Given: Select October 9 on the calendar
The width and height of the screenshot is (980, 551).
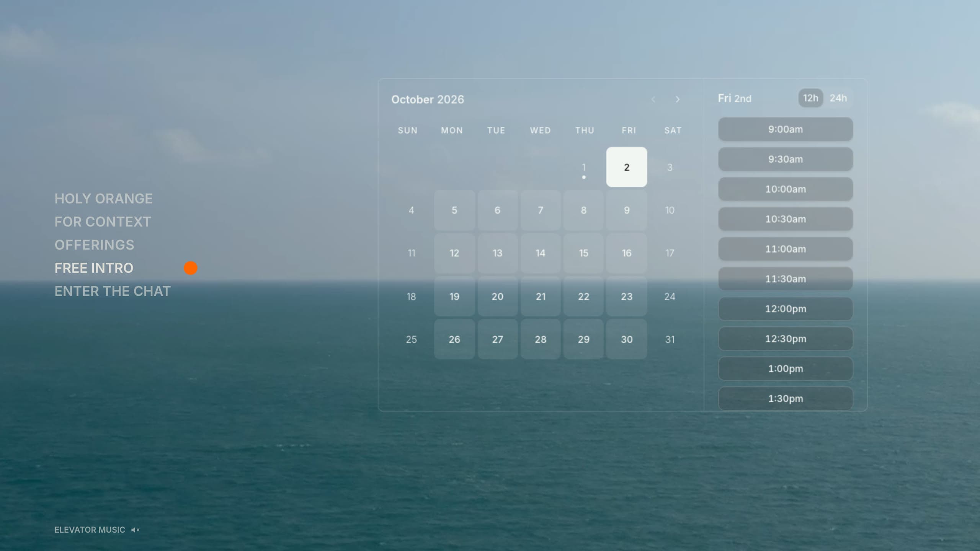Looking at the screenshot, I should click(627, 210).
